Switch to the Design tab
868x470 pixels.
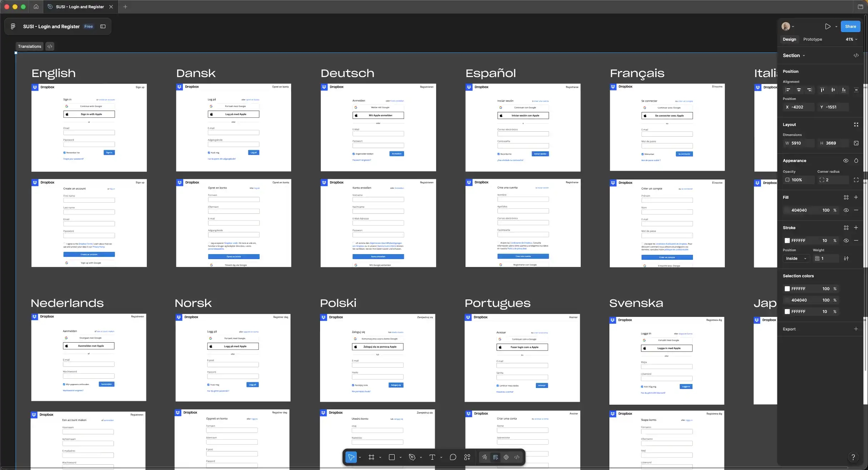[789, 39]
